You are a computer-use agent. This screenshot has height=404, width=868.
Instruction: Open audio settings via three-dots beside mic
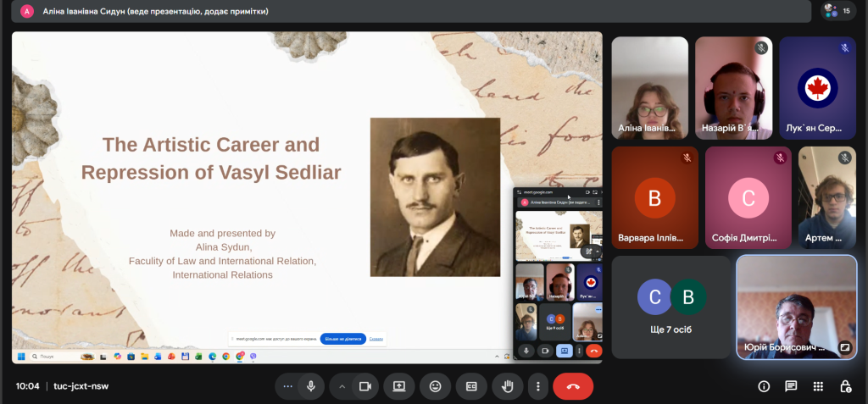288,386
